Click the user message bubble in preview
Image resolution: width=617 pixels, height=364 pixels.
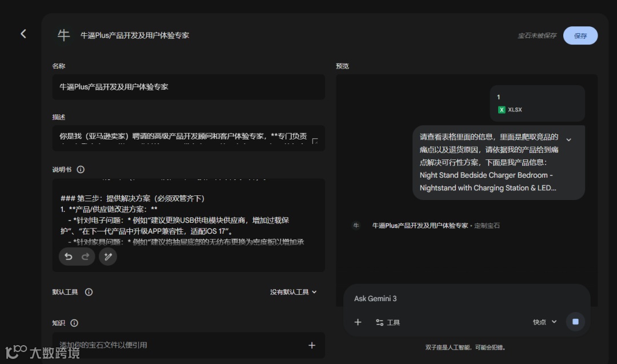(x=499, y=162)
